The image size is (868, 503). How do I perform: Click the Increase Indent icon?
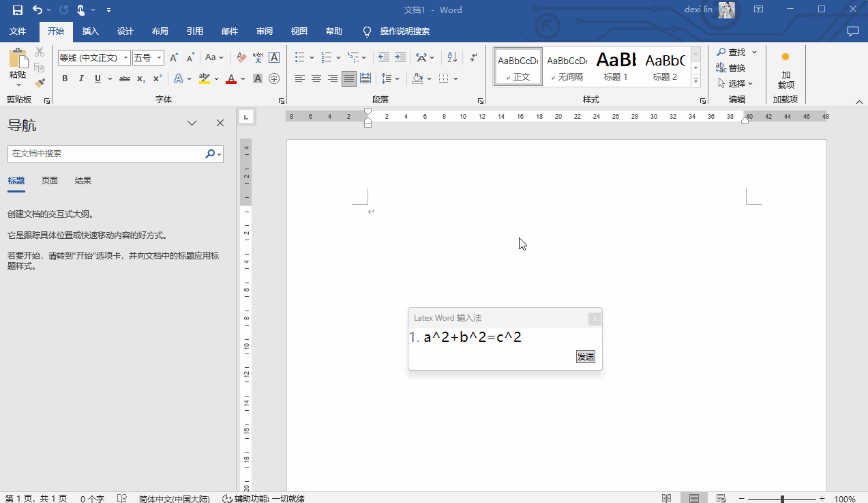(x=400, y=58)
